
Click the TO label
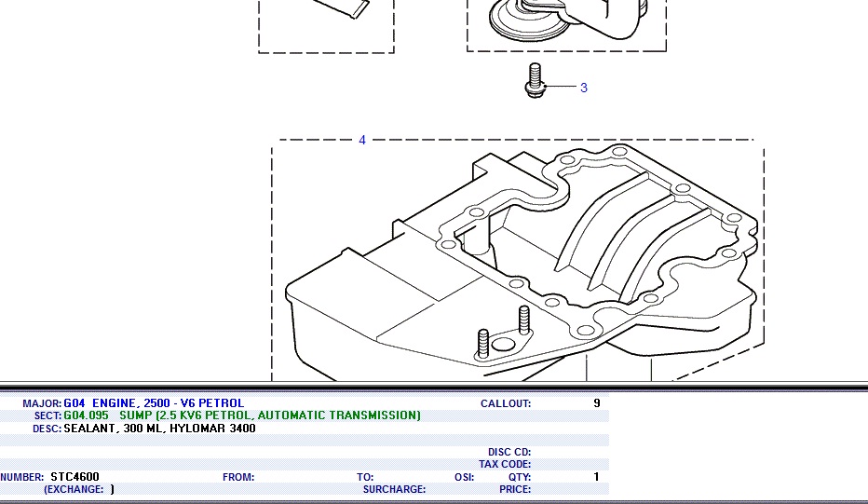[365, 477]
